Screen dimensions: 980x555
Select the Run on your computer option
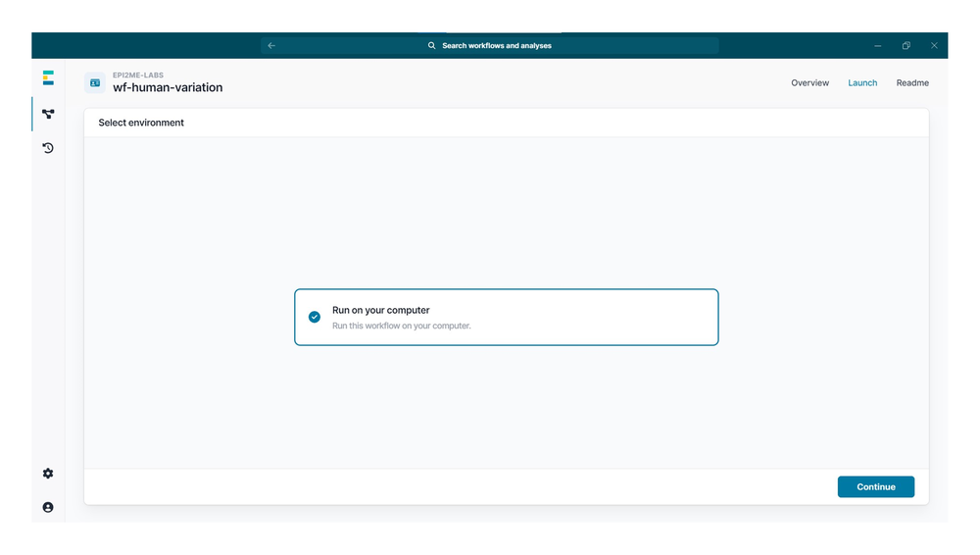507,318
